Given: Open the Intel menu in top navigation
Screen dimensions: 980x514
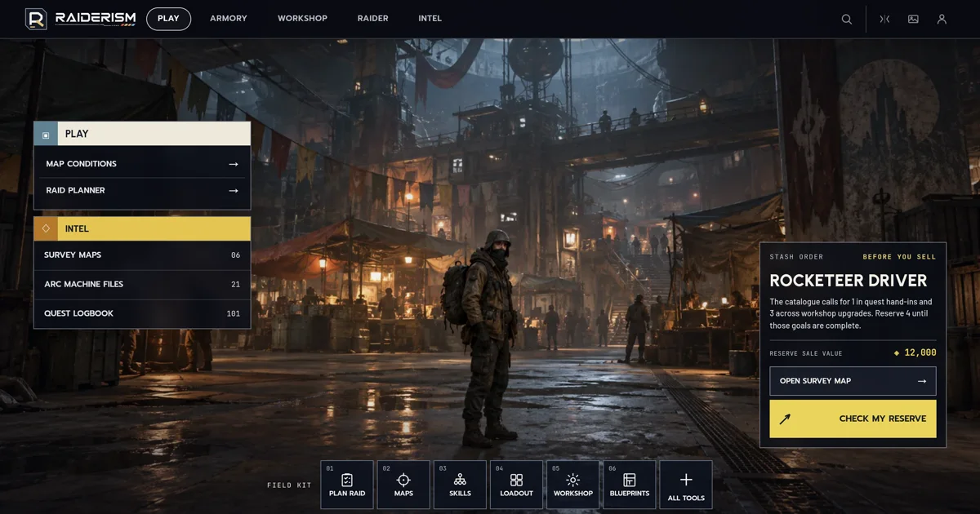Looking at the screenshot, I should pyautogui.click(x=430, y=19).
